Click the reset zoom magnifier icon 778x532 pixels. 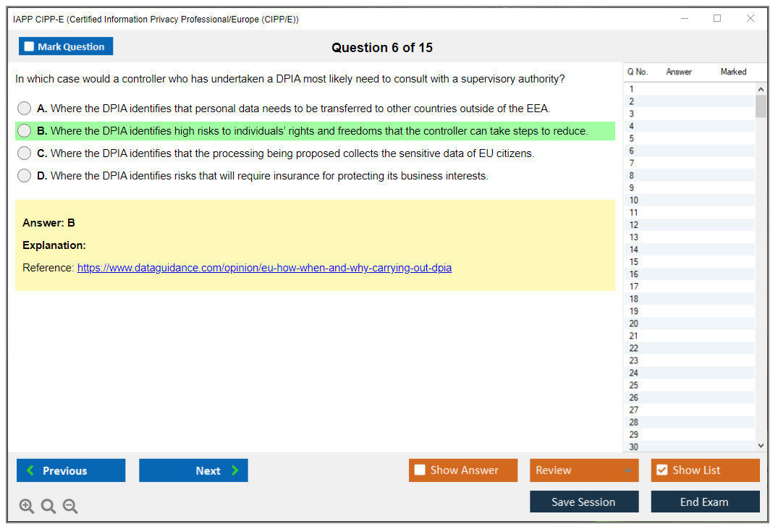pyautogui.click(x=48, y=507)
